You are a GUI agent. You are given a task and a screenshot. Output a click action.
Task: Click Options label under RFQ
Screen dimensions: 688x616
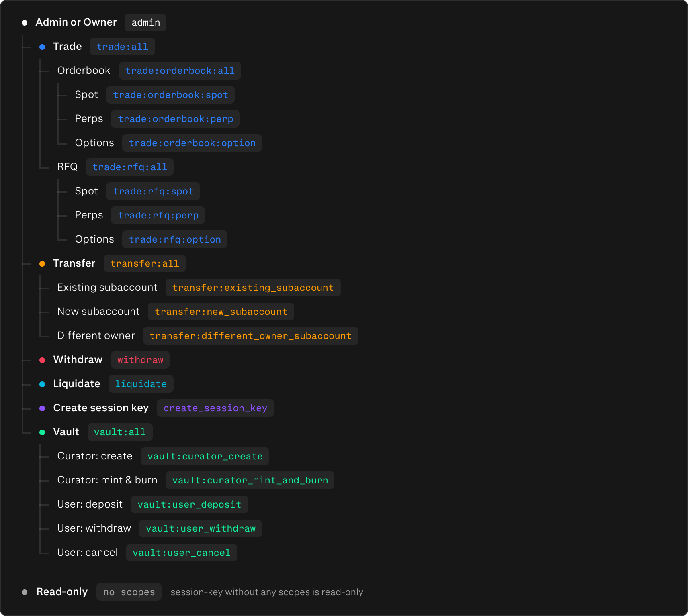point(94,239)
